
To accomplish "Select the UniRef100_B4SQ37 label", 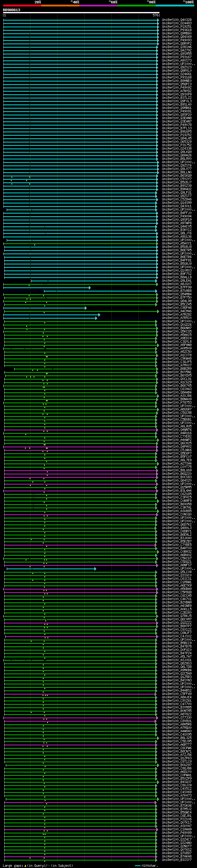I will point(177,782).
